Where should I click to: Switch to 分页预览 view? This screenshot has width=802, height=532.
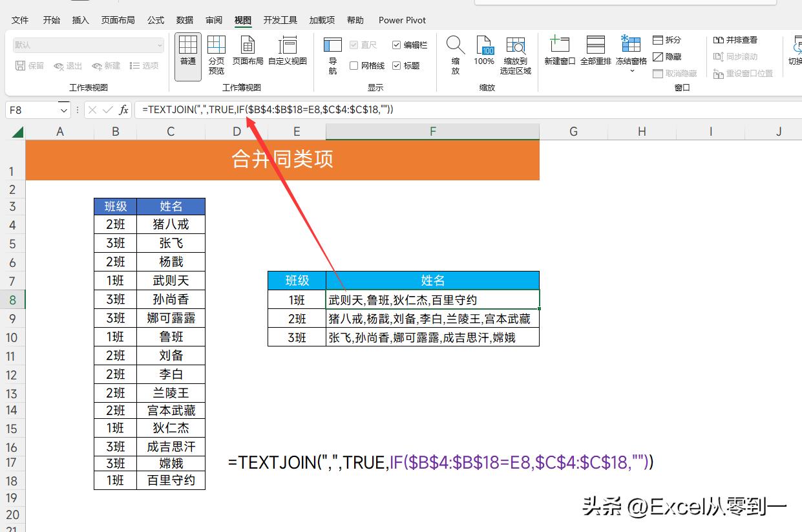216,55
